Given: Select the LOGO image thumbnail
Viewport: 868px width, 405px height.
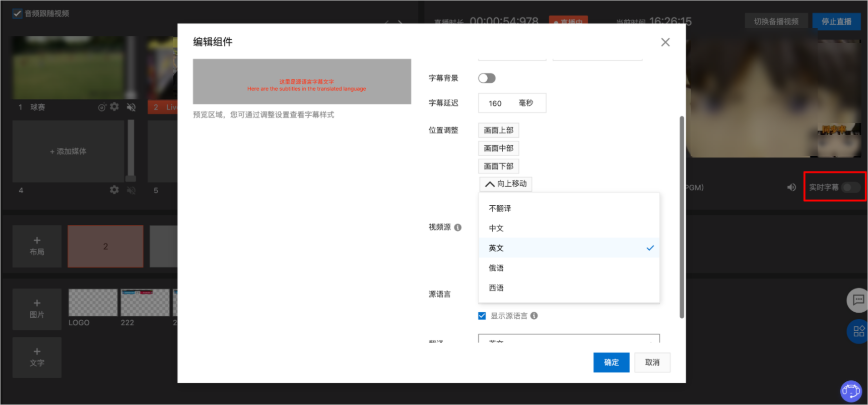Looking at the screenshot, I should [x=93, y=302].
